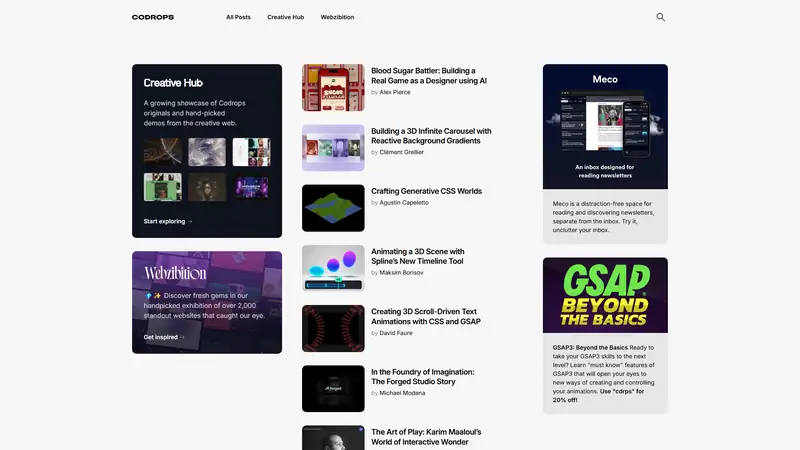Click the Creative Hub description paragraph
The image size is (800, 450).
[x=194, y=113]
